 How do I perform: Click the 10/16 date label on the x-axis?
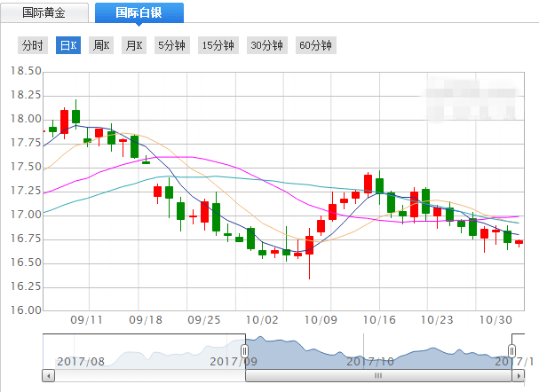[379, 319]
